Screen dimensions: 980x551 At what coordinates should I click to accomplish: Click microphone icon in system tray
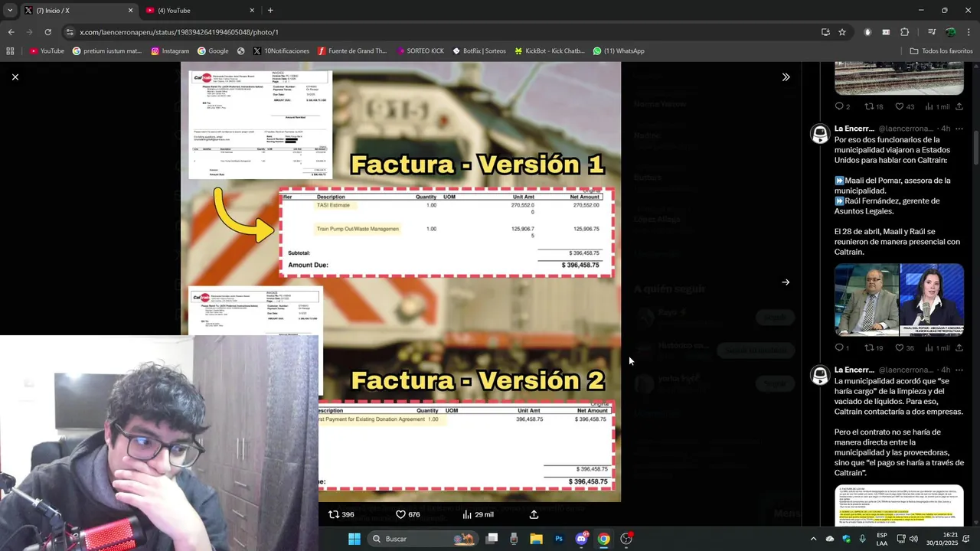[x=863, y=539]
